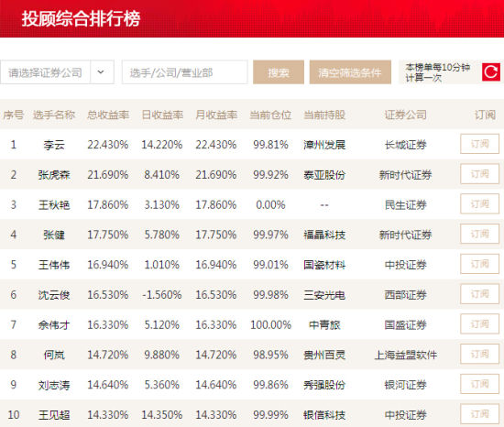Click the 清空筛选条件 button
The image size is (504, 427).
pos(350,72)
